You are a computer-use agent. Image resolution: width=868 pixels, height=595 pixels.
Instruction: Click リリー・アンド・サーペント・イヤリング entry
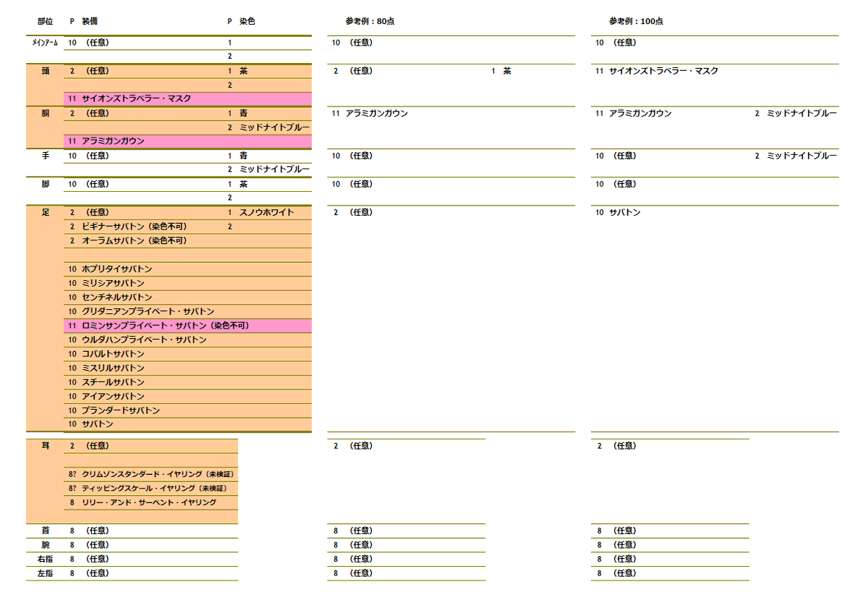[149, 502]
